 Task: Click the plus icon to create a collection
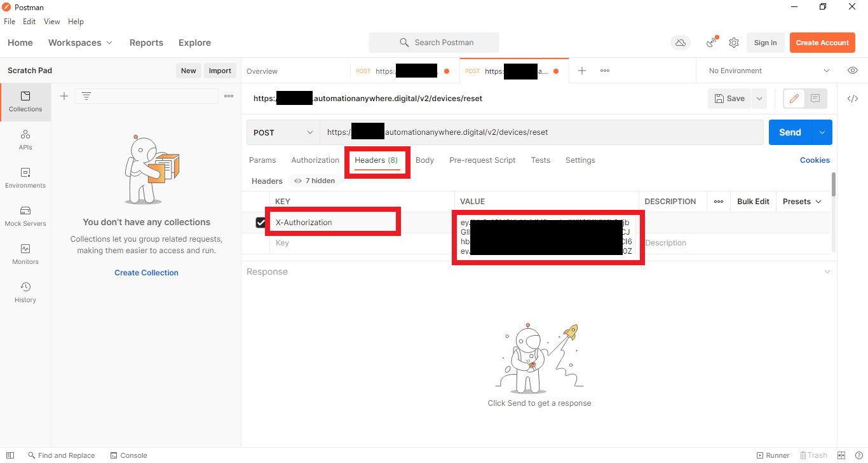[64, 96]
